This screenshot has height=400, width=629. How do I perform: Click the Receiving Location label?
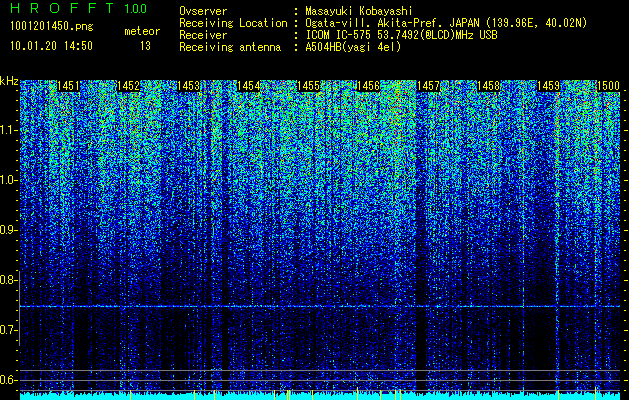pos(233,23)
